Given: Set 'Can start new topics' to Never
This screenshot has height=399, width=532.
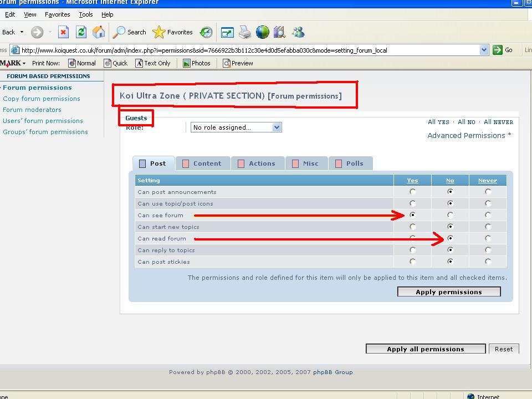Looking at the screenshot, I should pos(488,227).
